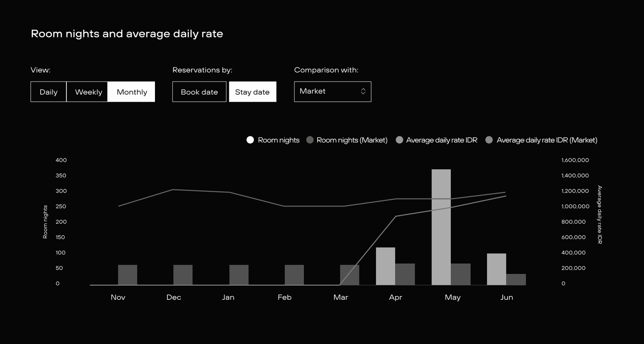Screen dimensions: 644x344
Task: Toggle the Room nights (Market) legend dot
Action: tap(310, 140)
